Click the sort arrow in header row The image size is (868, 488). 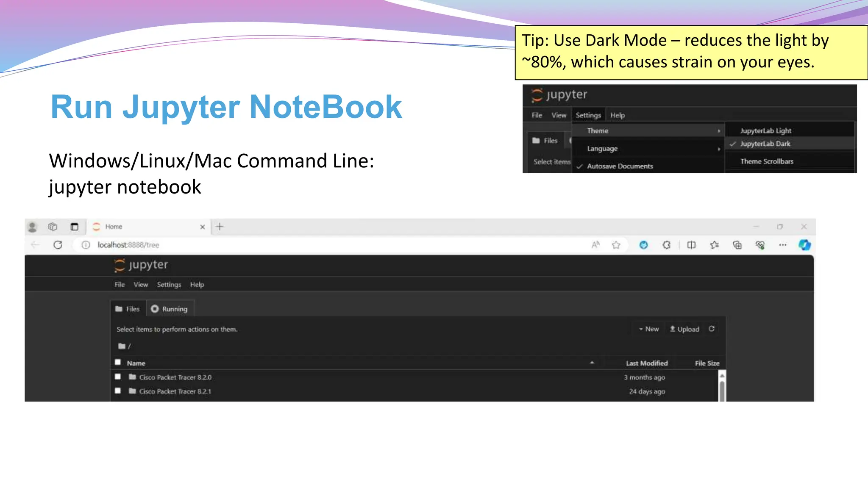coord(592,363)
